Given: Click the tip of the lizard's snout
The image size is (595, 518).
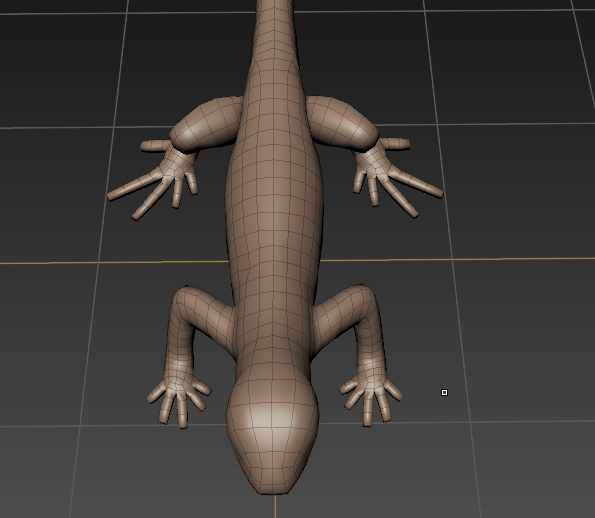Looking at the screenshot, I should click(271, 489).
